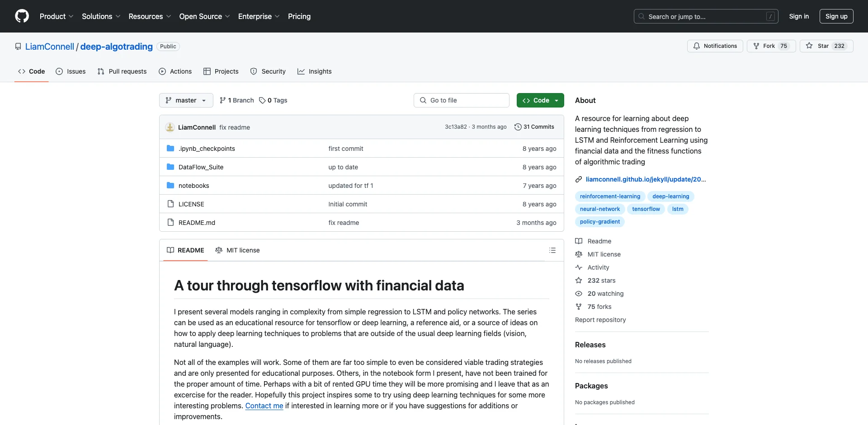Switch to the Issues tab

[x=71, y=71]
